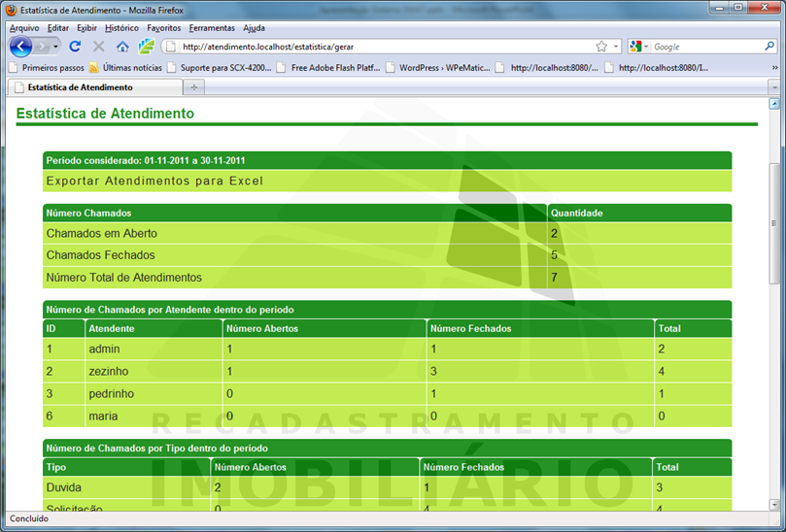Open a new tab with plus button

click(x=194, y=87)
